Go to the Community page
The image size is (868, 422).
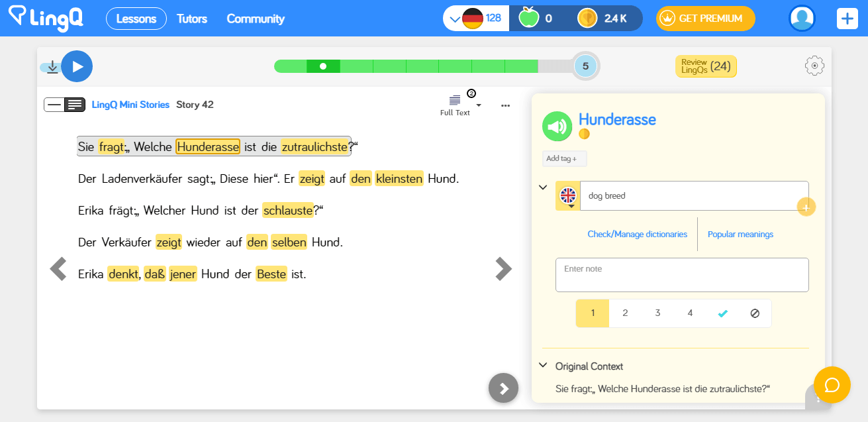[256, 19]
